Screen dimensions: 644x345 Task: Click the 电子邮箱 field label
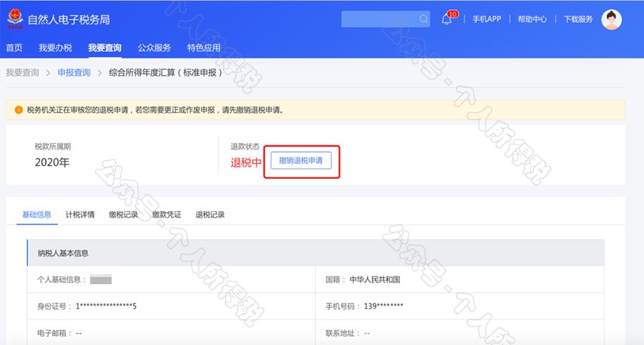[54, 333]
